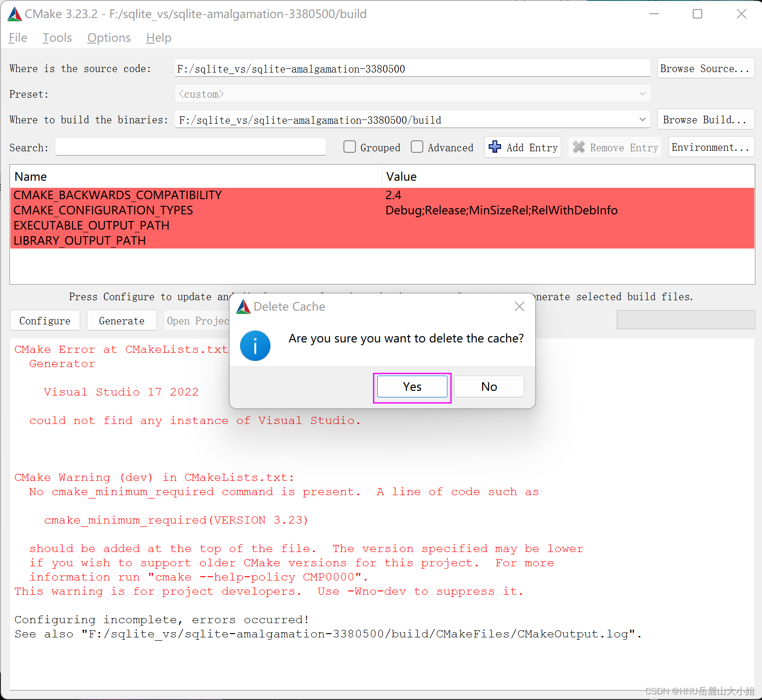Click Browse Build button

tap(706, 120)
